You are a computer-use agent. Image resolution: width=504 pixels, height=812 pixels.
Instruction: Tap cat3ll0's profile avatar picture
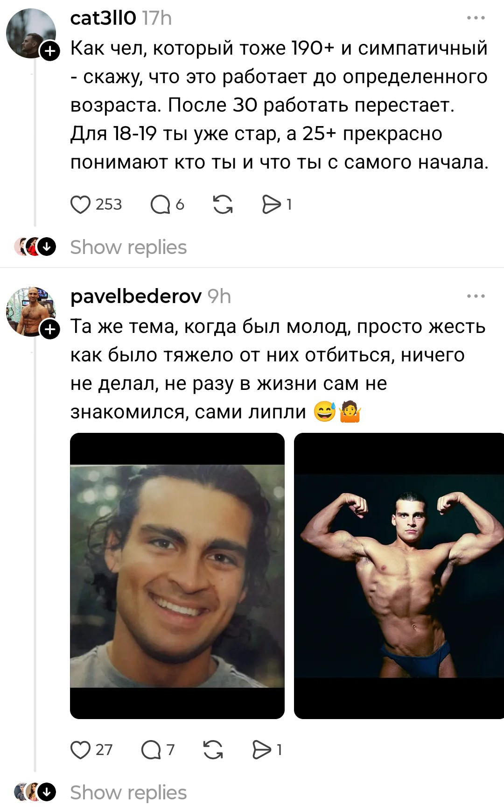tap(31, 33)
